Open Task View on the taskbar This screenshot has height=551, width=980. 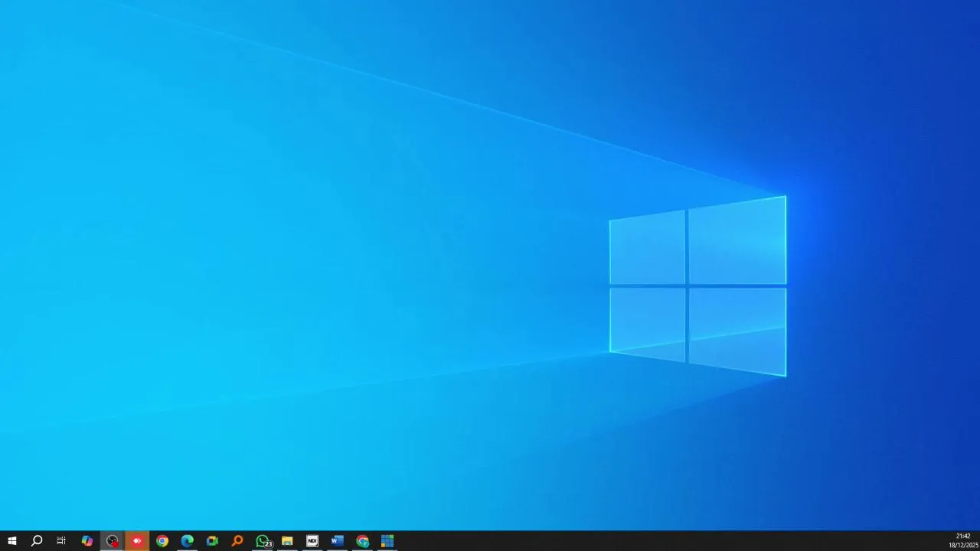click(x=61, y=541)
